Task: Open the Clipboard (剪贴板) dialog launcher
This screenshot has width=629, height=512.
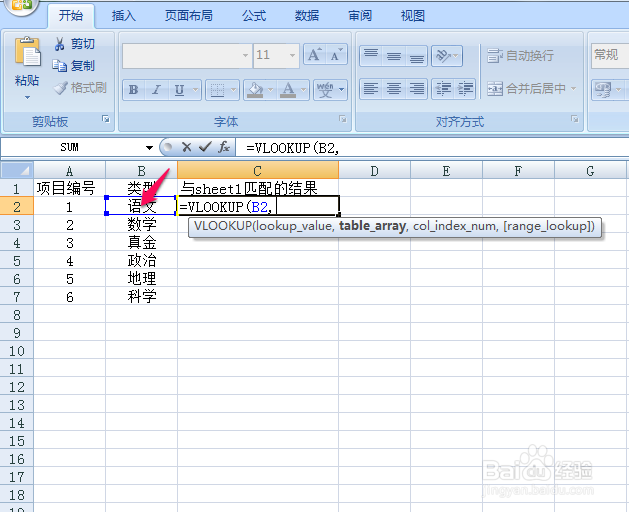Action: 106,119
